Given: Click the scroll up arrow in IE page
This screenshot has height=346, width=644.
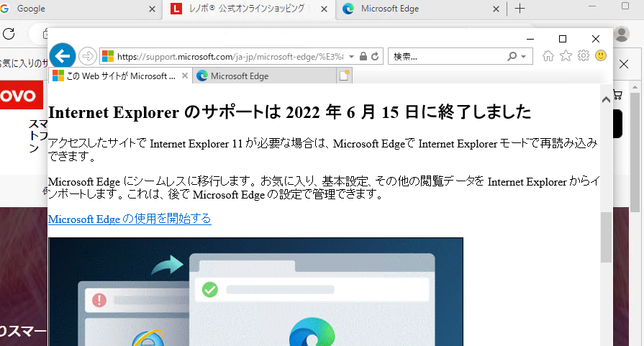Looking at the screenshot, I should (x=606, y=100).
